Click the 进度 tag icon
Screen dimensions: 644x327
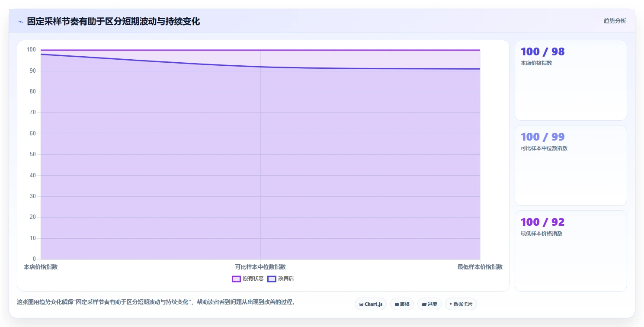(424, 305)
